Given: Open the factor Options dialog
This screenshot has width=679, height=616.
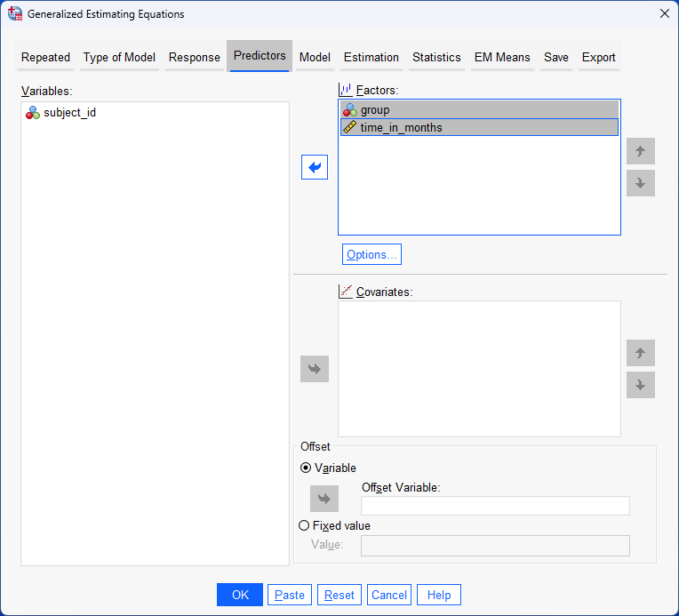Looking at the screenshot, I should click(371, 254).
